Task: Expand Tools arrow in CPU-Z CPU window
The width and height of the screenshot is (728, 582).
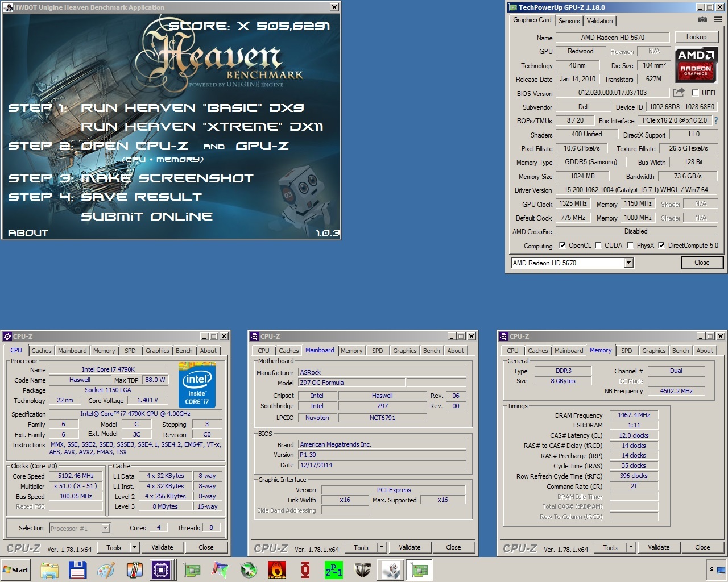Action: [135, 547]
